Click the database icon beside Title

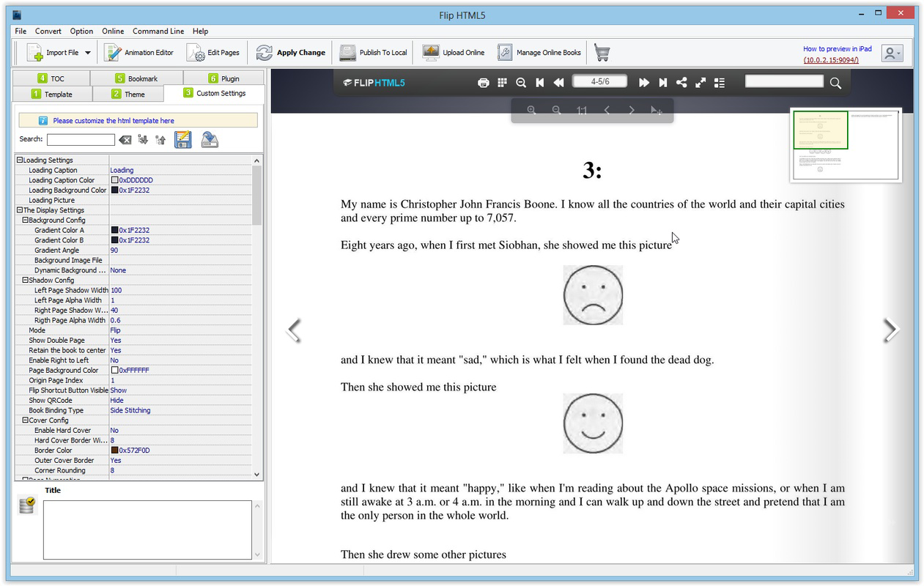click(27, 504)
